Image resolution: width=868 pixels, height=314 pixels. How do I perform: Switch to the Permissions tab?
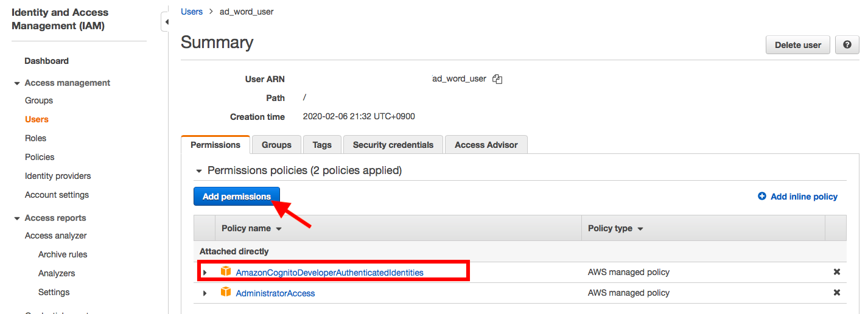coord(215,145)
